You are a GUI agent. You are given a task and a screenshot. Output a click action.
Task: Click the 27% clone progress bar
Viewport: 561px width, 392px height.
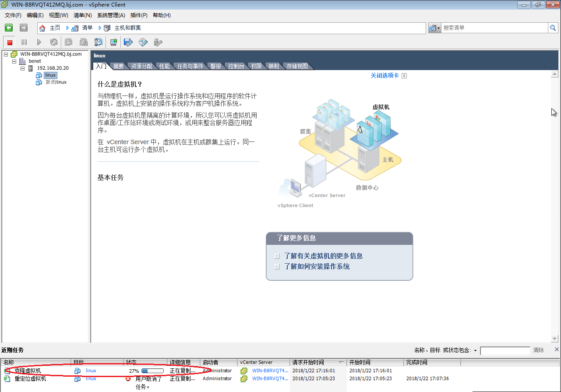(x=152, y=371)
